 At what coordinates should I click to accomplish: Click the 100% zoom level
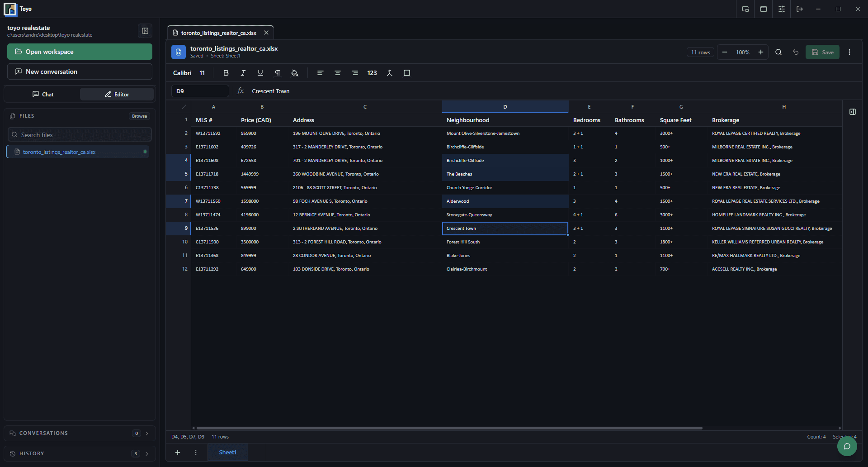743,52
